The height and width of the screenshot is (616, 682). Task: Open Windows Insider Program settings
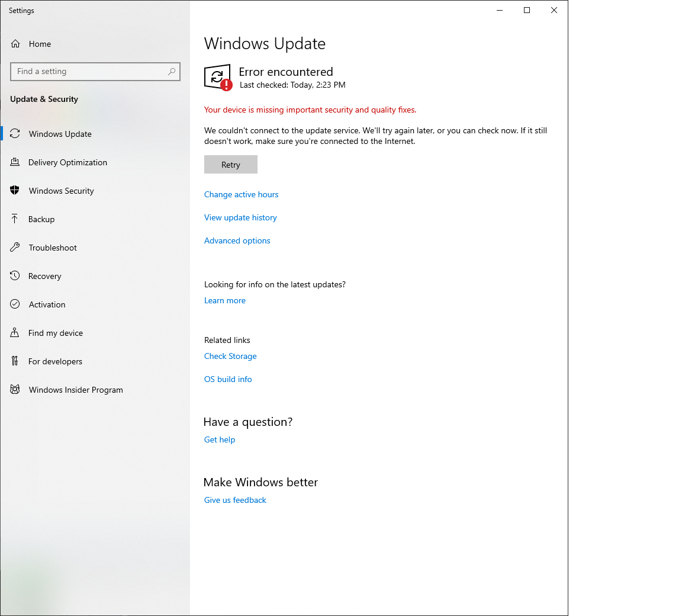tap(95, 390)
